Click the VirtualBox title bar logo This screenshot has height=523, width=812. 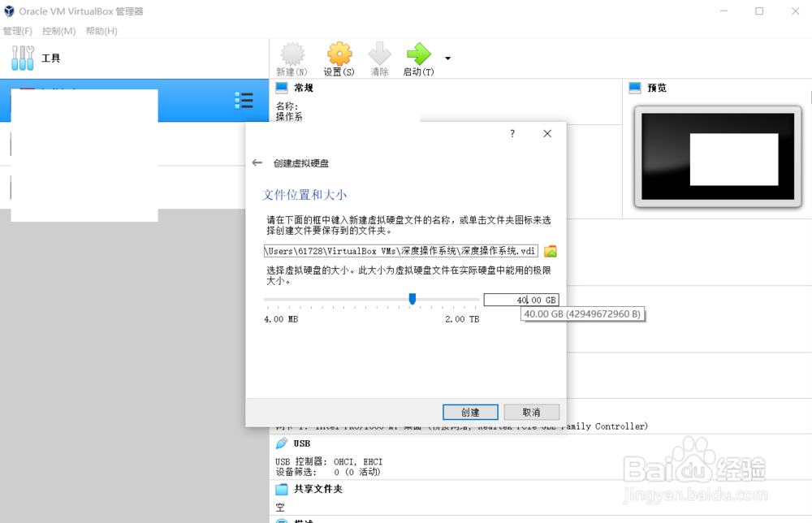pyautogui.click(x=9, y=11)
